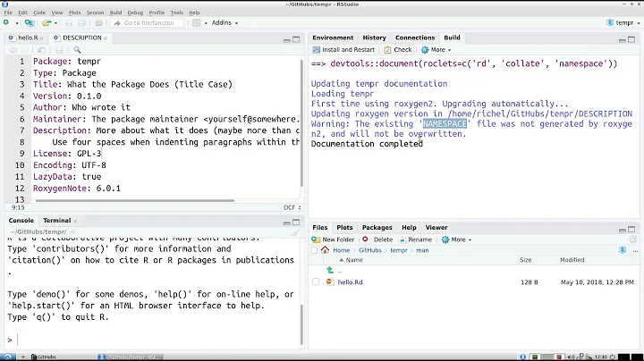The width and height of the screenshot is (644, 361).
Task: Open the Build menu
Action: click(x=115, y=13)
